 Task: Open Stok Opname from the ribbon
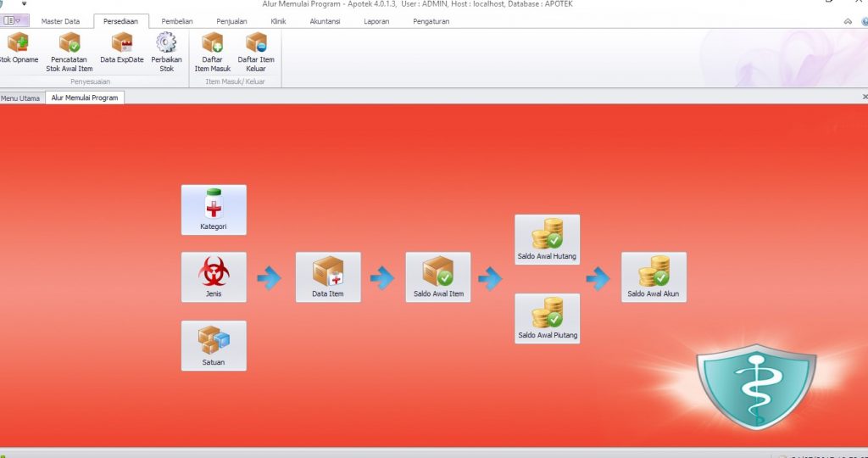19,51
